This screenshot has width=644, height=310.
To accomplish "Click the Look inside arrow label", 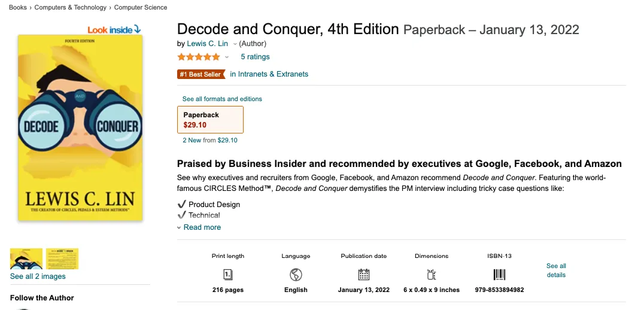I will point(114,29).
